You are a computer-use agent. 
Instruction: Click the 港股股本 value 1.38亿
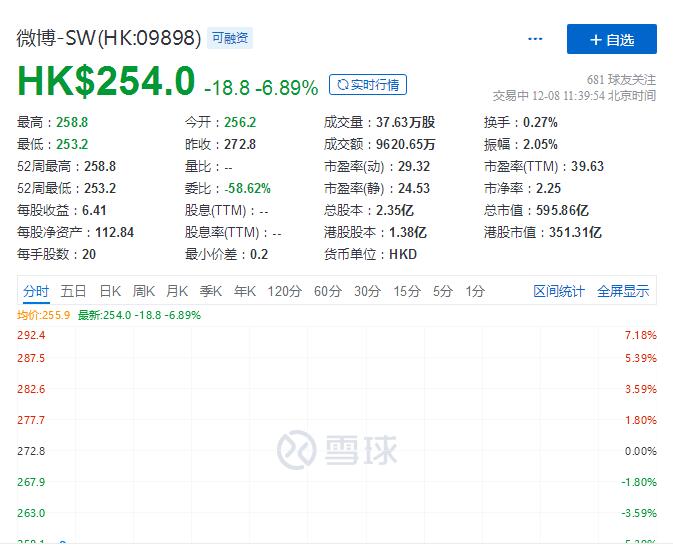[x=408, y=233]
